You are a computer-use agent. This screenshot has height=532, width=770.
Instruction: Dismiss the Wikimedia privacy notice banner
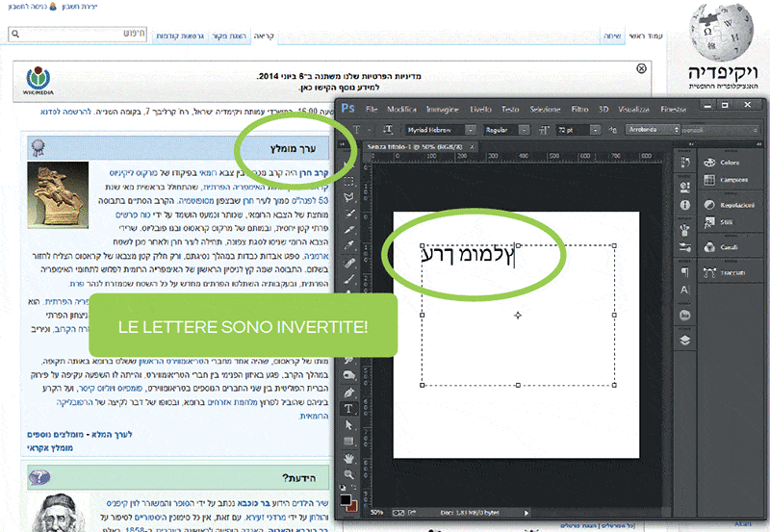(x=642, y=68)
